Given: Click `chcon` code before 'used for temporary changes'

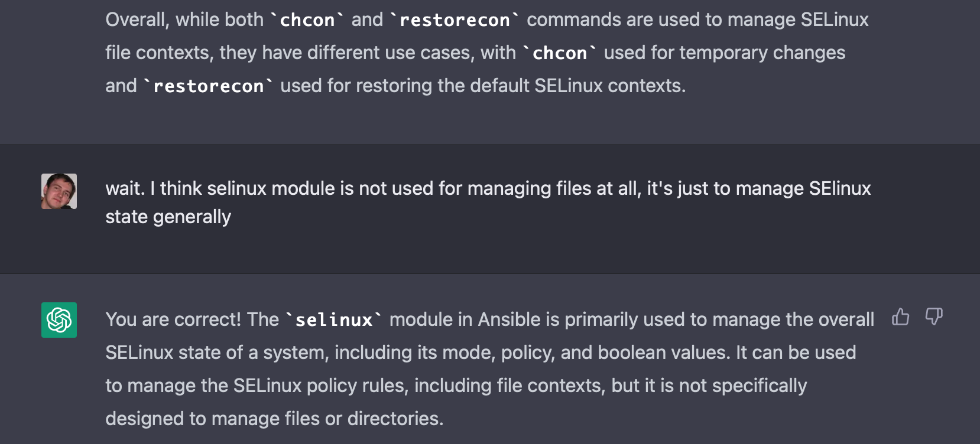Looking at the screenshot, I should click(x=560, y=53).
